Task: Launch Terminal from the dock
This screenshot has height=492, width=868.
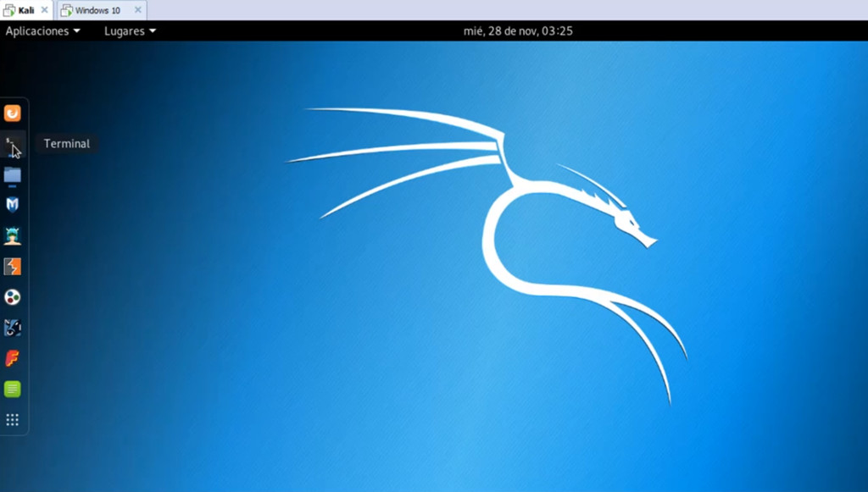Action: click(x=12, y=145)
